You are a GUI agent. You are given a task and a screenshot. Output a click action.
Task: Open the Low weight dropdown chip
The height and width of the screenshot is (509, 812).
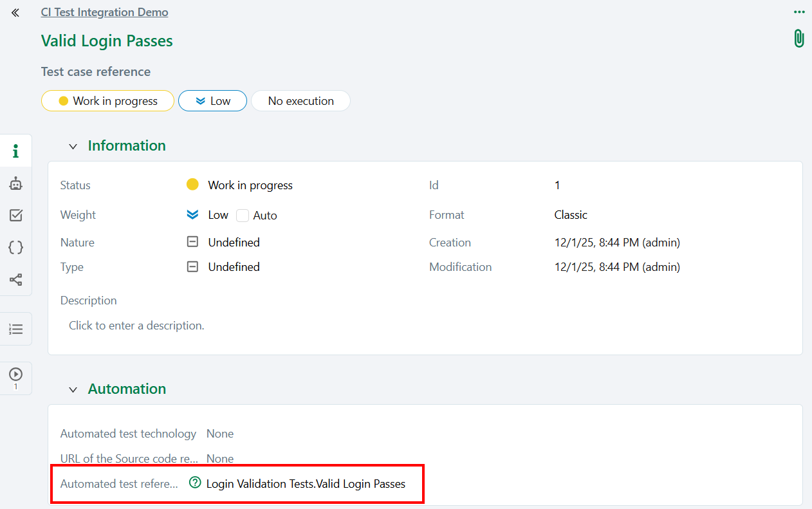pos(212,100)
